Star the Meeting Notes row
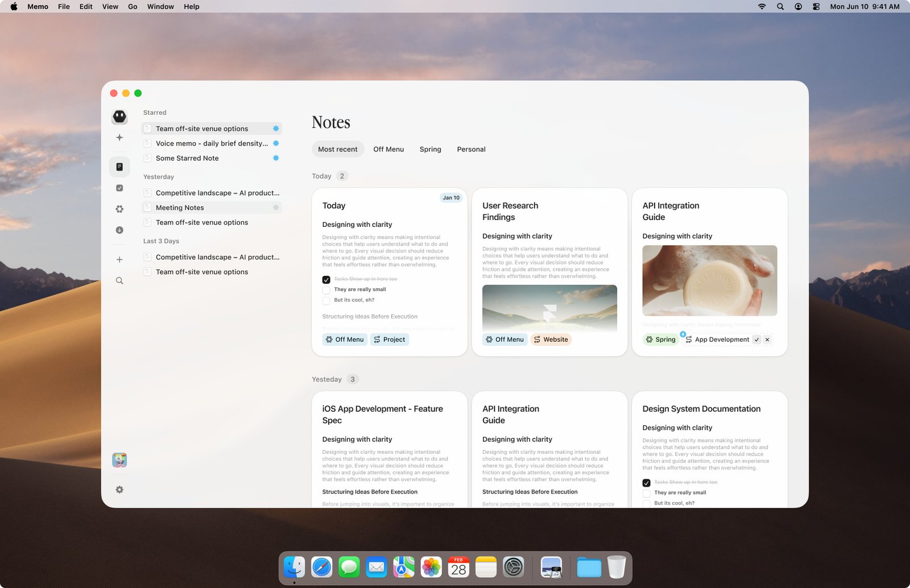Image resolution: width=910 pixels, height=588 pixels. tap(276, 208)
